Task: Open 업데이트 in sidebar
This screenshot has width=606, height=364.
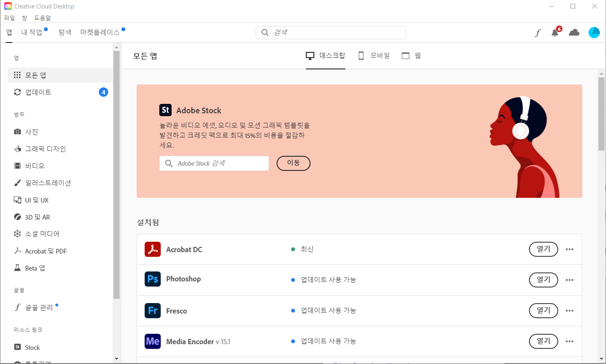Action: pos(60,92)
